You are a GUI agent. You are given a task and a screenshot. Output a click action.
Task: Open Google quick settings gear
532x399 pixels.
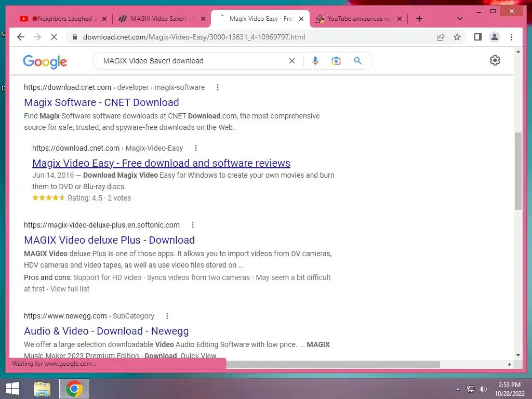click(495, 60)
